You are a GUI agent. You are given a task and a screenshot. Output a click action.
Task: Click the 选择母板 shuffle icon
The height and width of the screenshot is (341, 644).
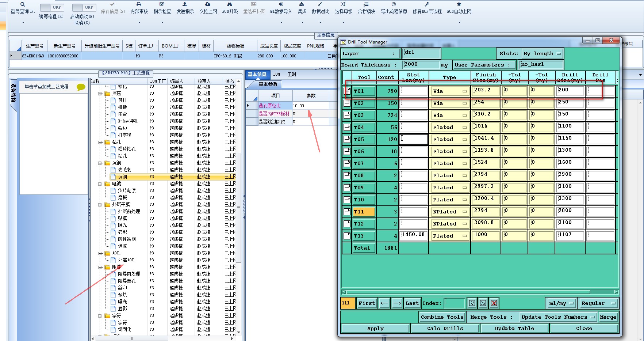tap(343, 4)
